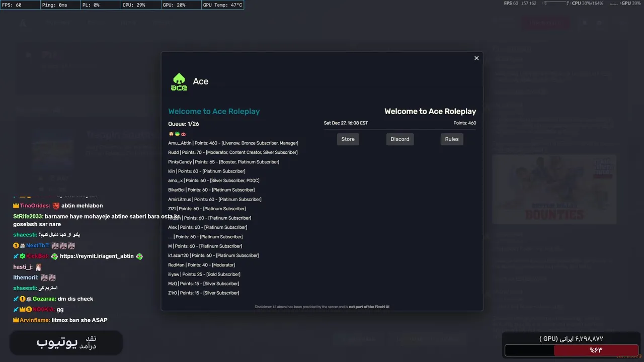Click Gozaraa's 'dm dis check' message

pyautogui.click(x=53, y=299)
